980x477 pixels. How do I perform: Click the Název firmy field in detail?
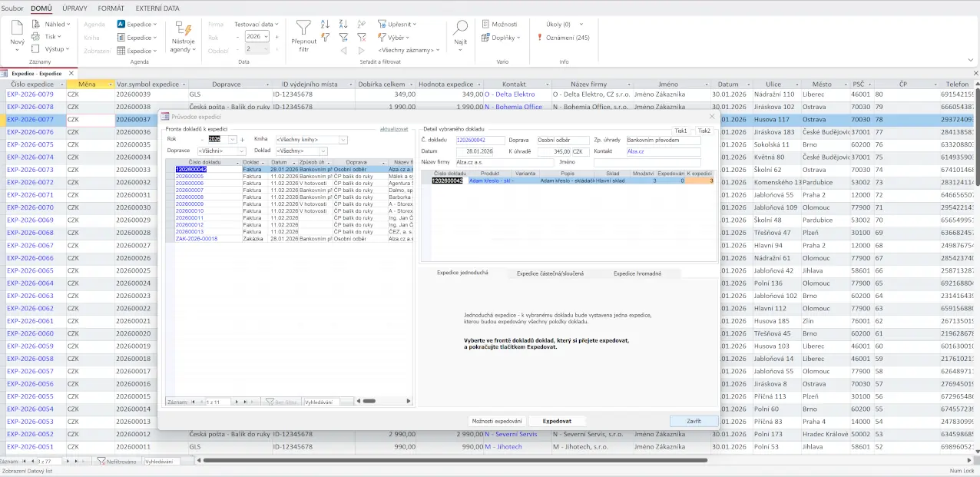(x=505, y=162)
